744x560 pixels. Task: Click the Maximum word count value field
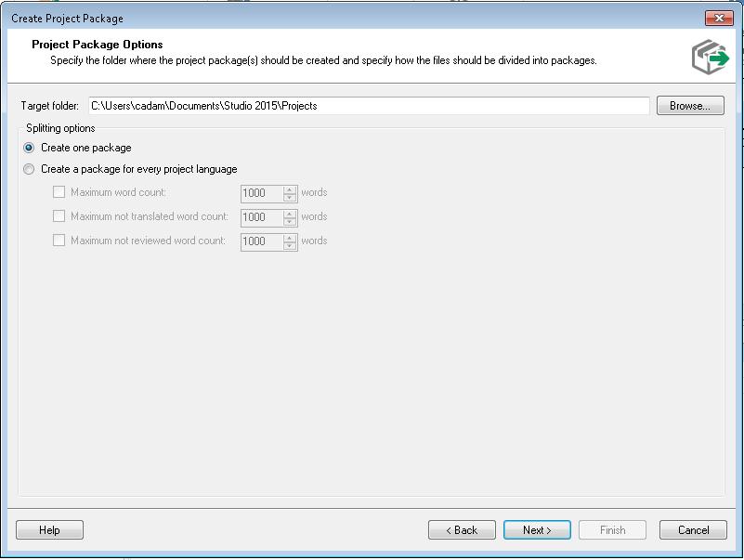click(262, 193)
